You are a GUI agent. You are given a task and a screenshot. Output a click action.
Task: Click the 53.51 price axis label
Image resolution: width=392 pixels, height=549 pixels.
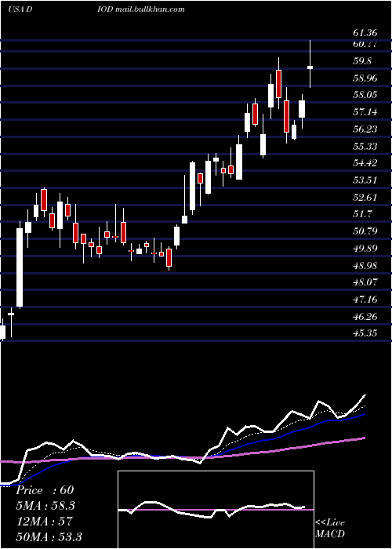[x=365, y=180]
